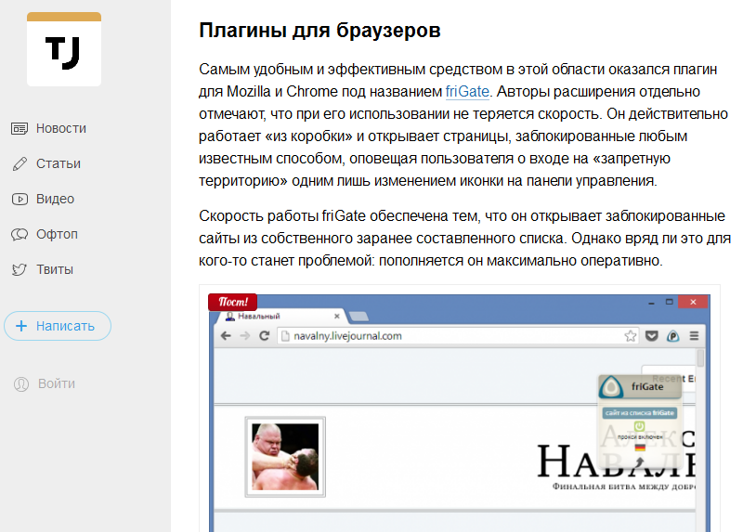The image size is (756, 532).
Task: Open a new tab in the pictured browser
Action: click(x=358, y=316)
